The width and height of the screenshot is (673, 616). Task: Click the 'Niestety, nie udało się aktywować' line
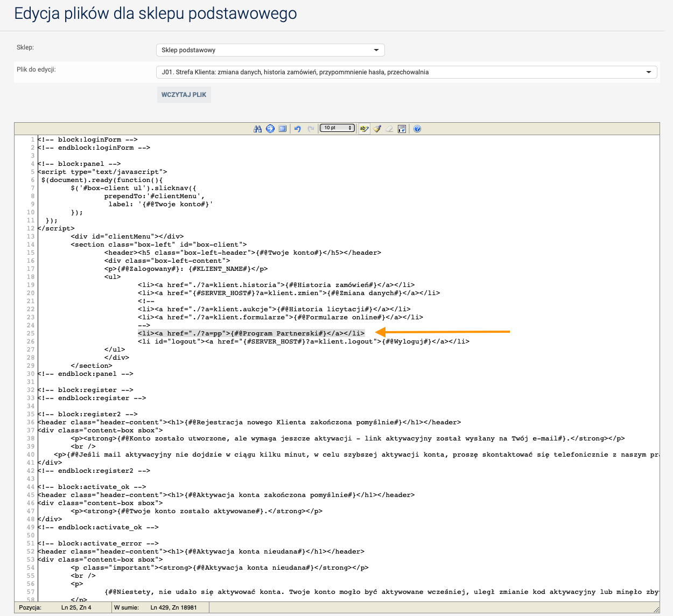pyautogui.click(x=382, y=592)
